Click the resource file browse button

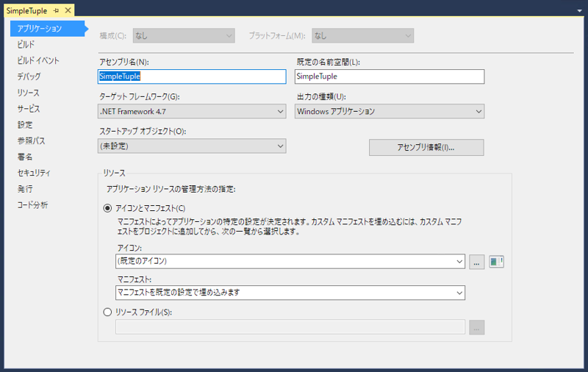point(476,327)
